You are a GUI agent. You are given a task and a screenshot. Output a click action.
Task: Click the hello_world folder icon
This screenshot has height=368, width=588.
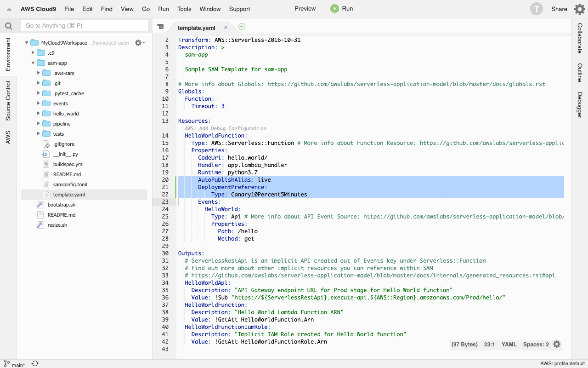coord(46,114)
